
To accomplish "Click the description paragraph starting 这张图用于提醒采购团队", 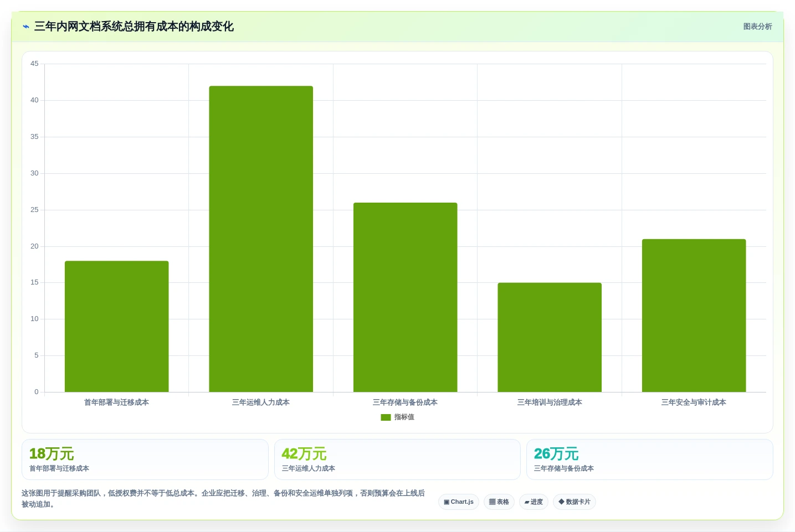I will coord(223,499).
